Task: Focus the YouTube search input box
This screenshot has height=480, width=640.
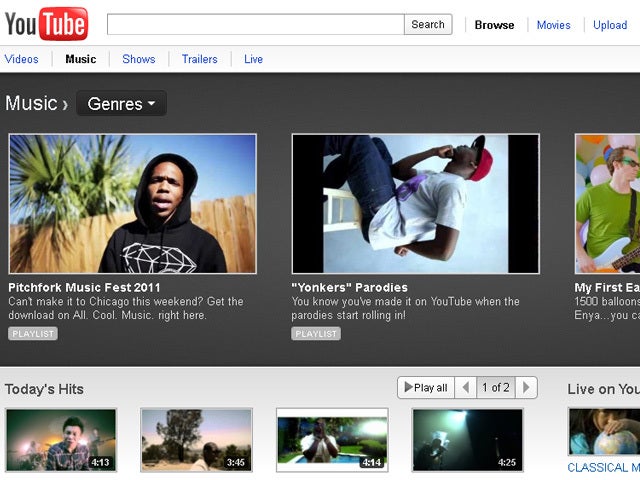Action: pyautogui.click(x=256, y=24)
